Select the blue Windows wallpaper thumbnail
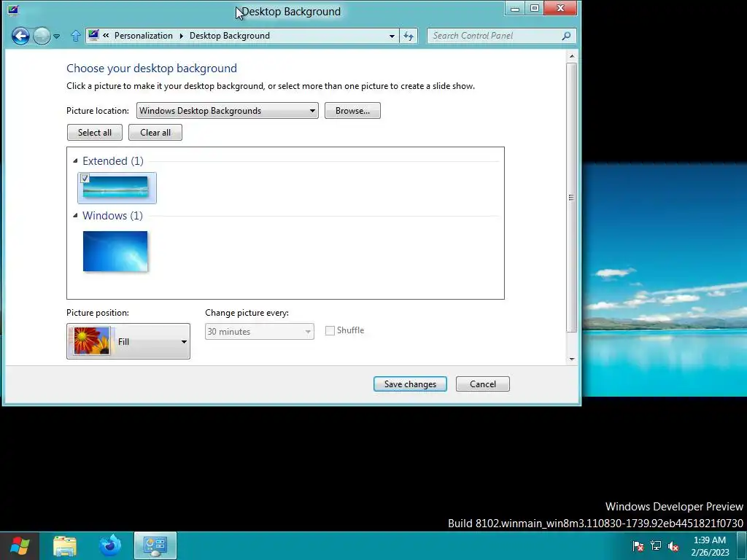This screenshot has width=747, height=560. coord(115,251)
